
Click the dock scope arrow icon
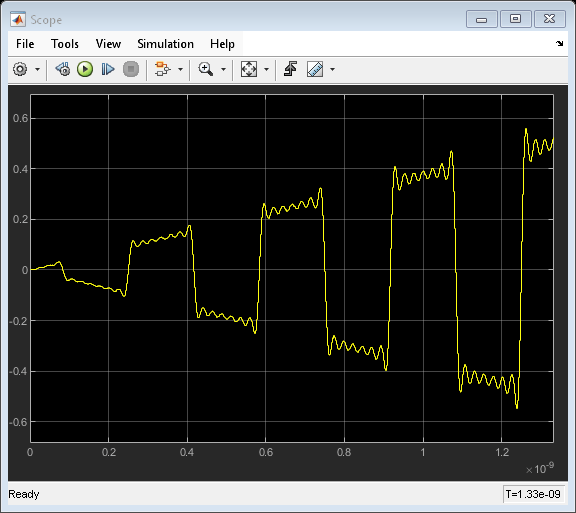559,44
